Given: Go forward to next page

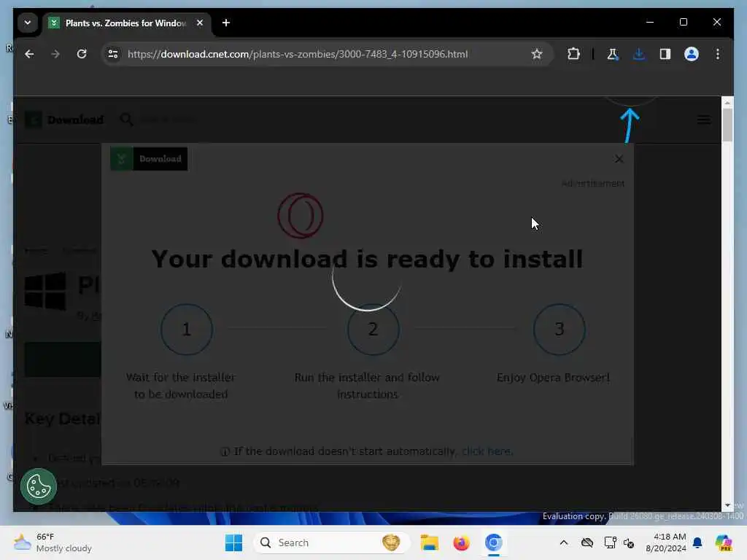Looking at the screenshot, I should (55, 54).
